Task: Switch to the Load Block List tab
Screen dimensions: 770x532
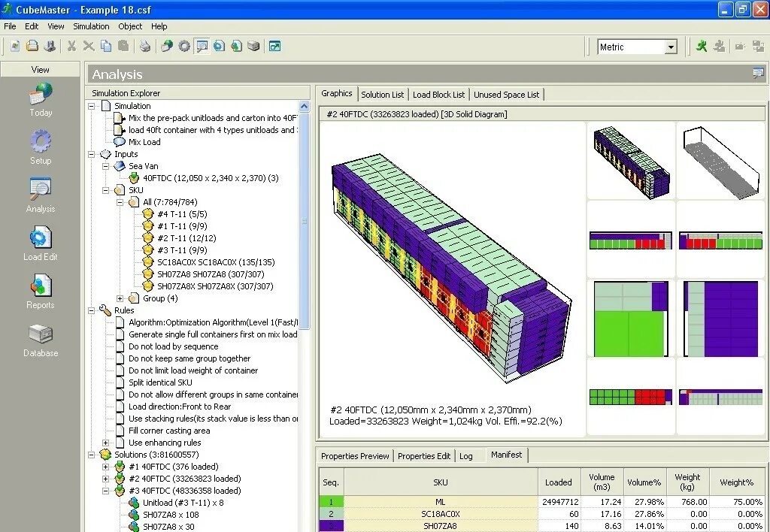Action: [438, 95]
